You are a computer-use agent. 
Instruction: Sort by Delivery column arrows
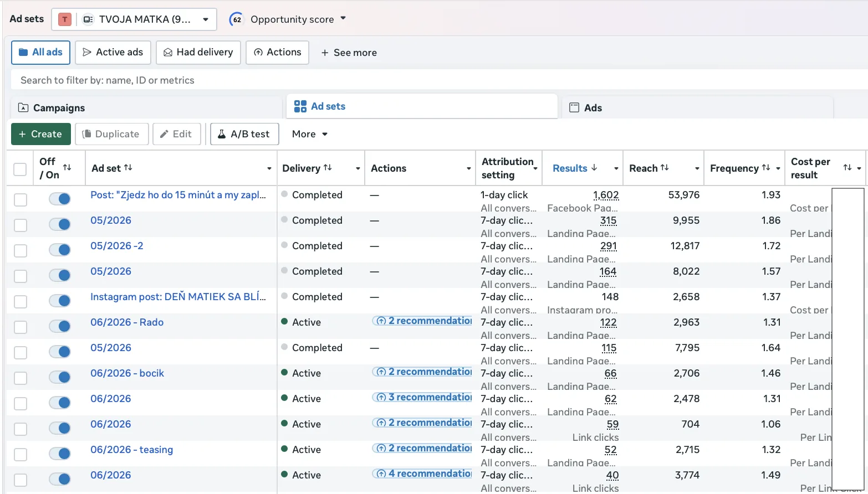point(328,167)
